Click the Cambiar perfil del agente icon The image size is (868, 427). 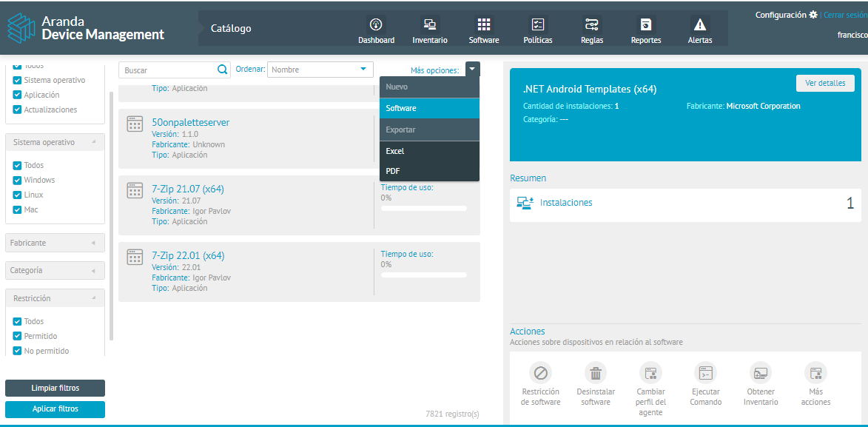tap(650, 374)
